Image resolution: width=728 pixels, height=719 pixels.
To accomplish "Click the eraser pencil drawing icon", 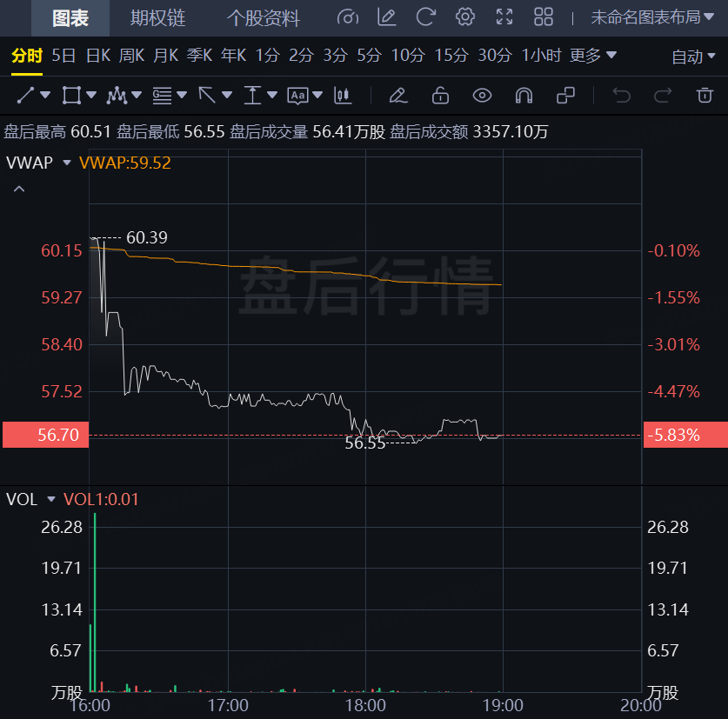I will pos(397,95).
